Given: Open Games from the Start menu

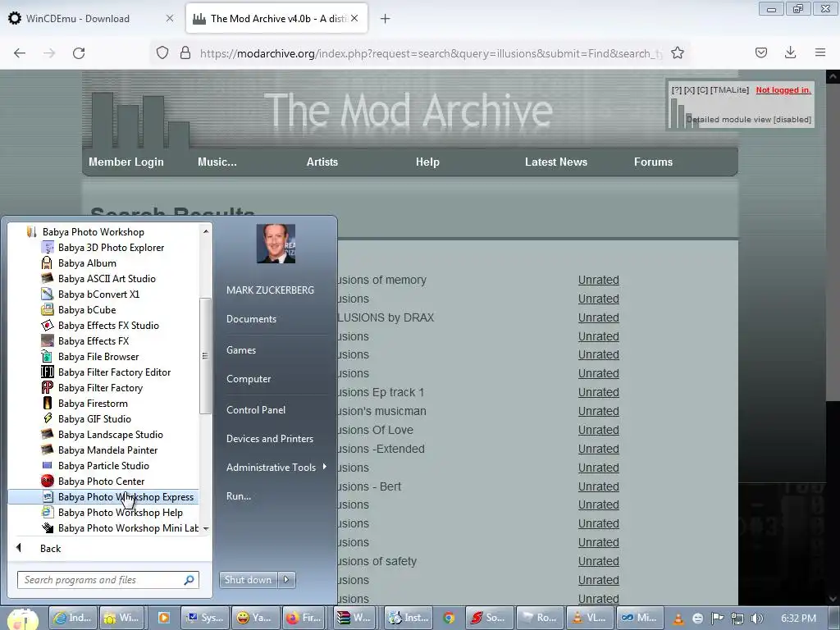Looking at the screenshot, I should click(241, 349).
